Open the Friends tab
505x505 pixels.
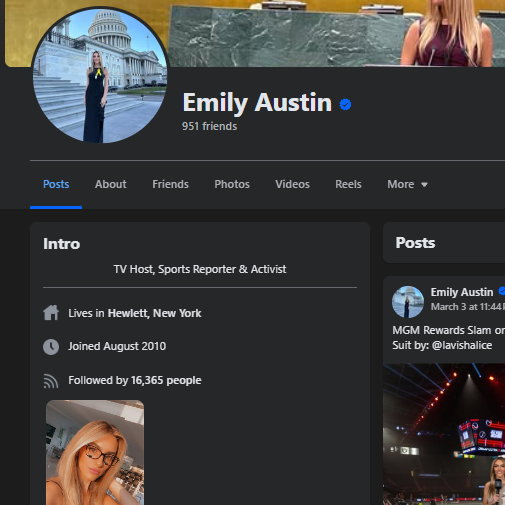(170, 184)
